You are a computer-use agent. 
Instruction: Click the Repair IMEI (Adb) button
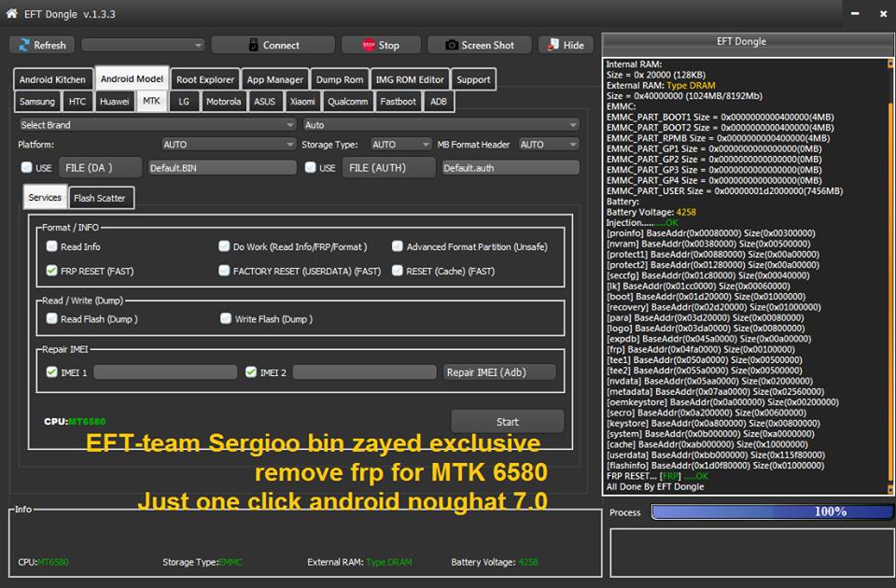[499, 372]
